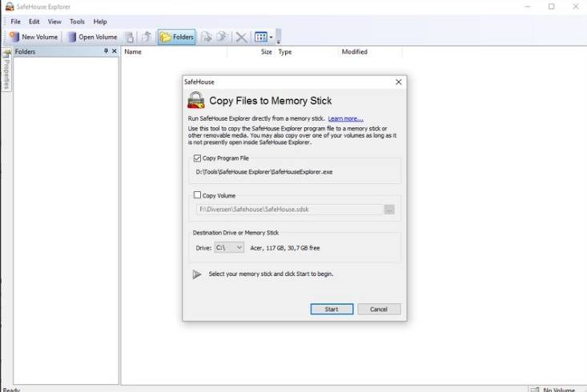Open toolbar options overflow arrow

click(278, 37)
